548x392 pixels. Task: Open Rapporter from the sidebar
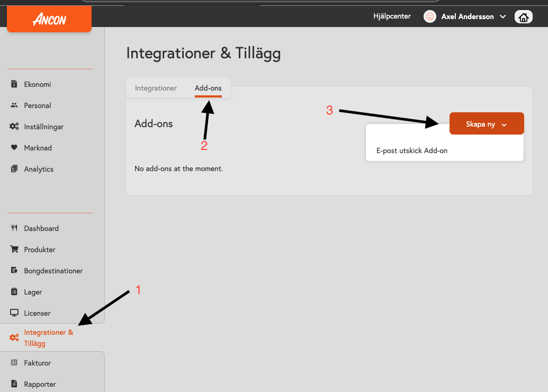pos(40,384)
